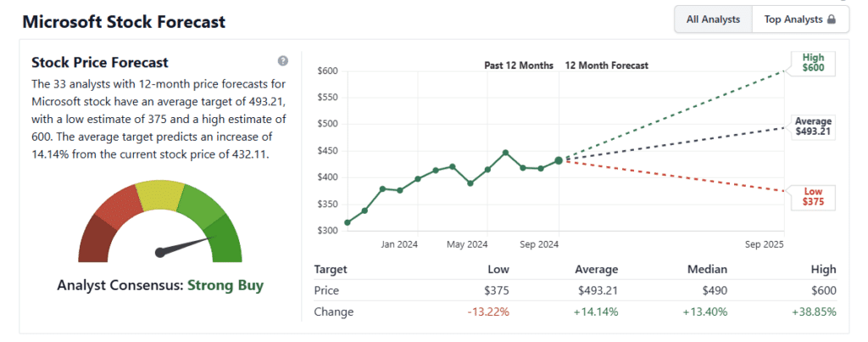
Task: Click the Average $493.21 forecast label
Action: 812,126
